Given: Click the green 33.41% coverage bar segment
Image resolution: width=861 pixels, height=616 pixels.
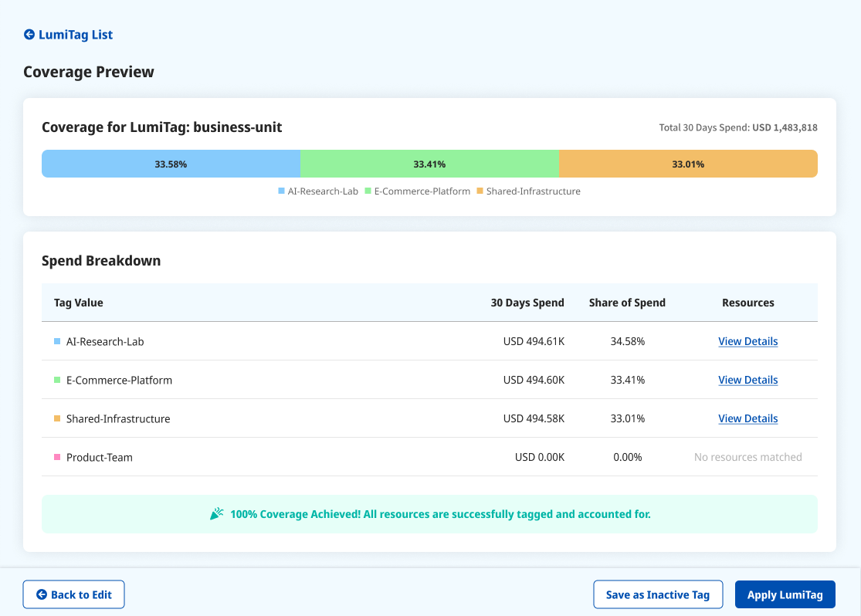Looking at the screenshot, I should [429, 164].
